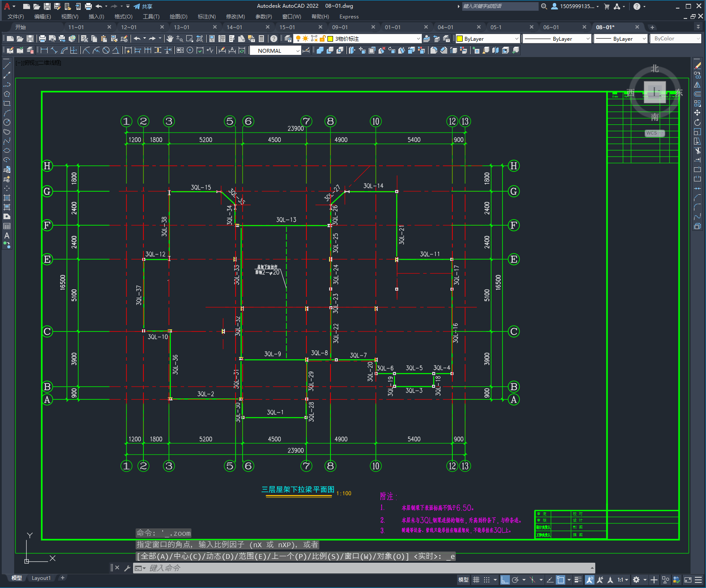This screenshot has width=706, height=588.
Task: Click the keyword search box in title bar
Action: click(x=500, y=6)
